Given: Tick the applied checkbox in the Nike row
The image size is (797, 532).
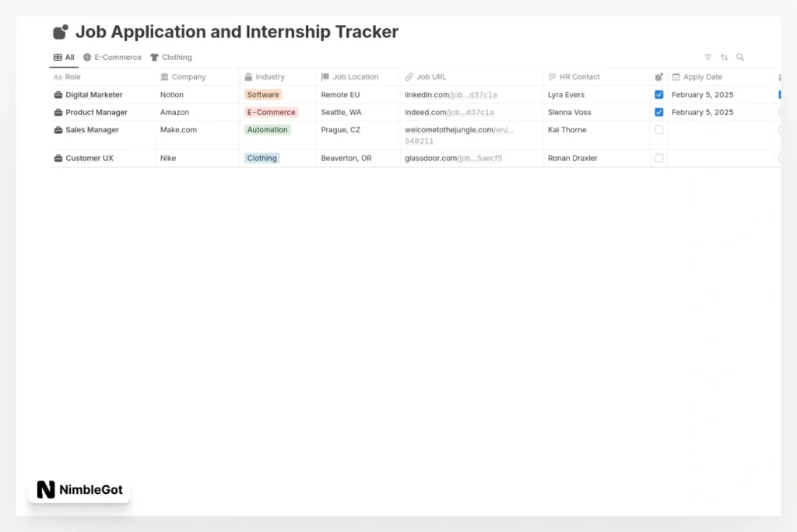Looking at the screenshot, I should [659, 159].
